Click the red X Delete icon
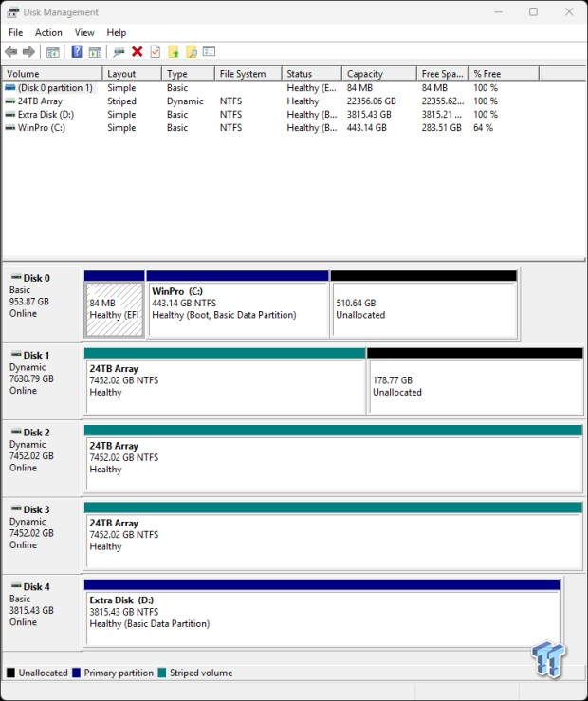This screenshot has width=588, height=701. point(138,52)
